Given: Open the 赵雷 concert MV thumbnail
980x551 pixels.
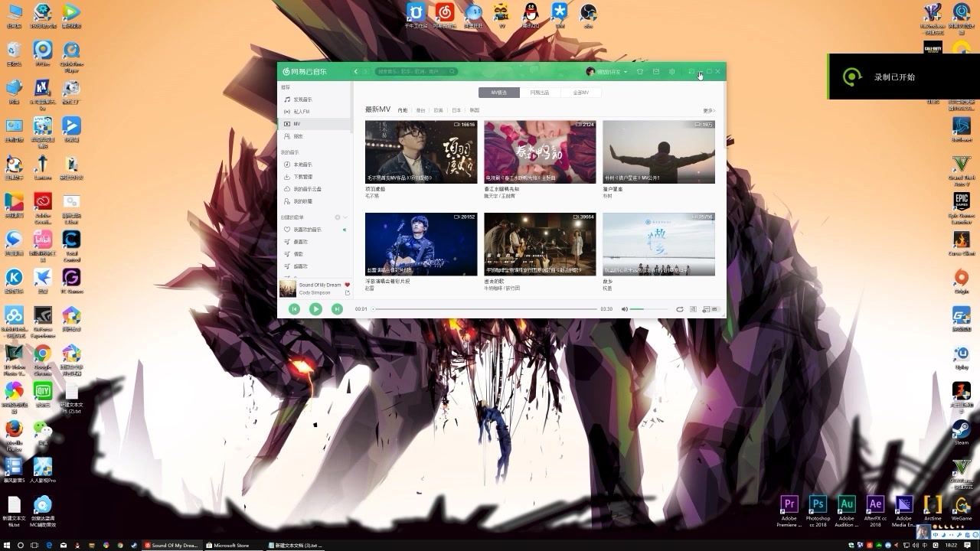Looking at the screenshot, I should click(x=421, y=244).
